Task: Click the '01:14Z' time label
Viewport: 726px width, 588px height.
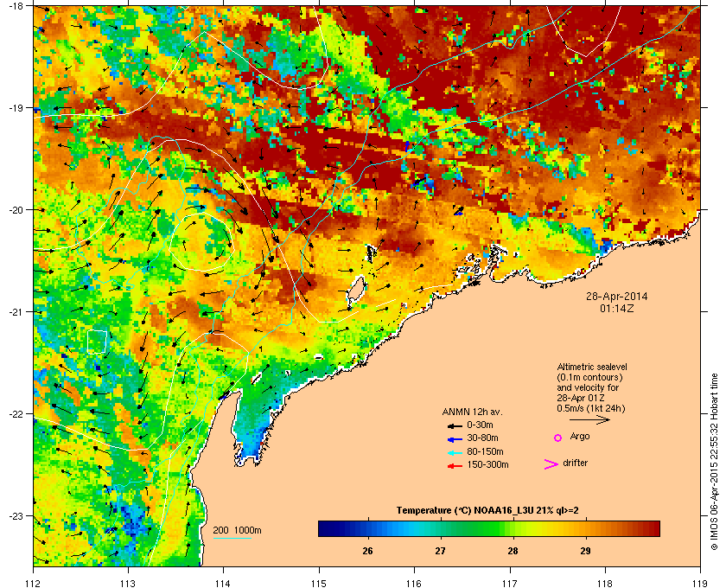Action: [x=617, y=308]
